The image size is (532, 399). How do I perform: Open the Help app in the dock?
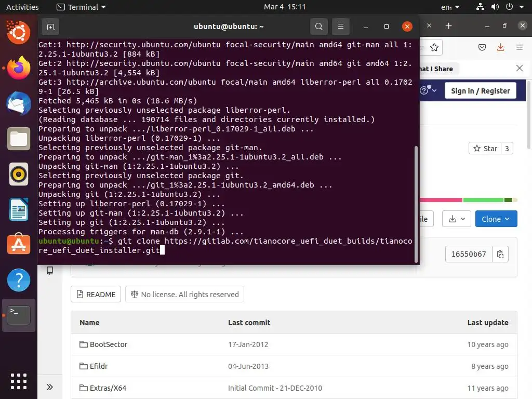click(x=19, y=280)
